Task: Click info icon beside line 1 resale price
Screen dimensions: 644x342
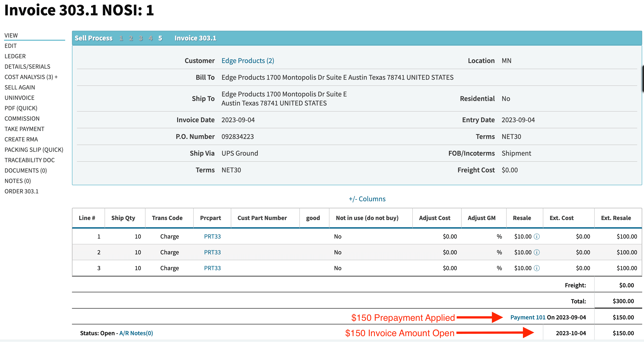Action: pyautogui.click(x=537, y=237)
